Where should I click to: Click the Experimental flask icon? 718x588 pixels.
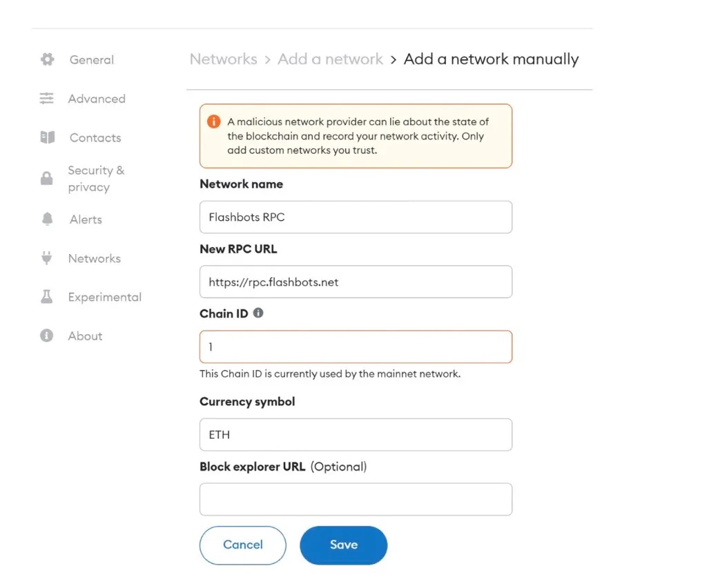47,297
